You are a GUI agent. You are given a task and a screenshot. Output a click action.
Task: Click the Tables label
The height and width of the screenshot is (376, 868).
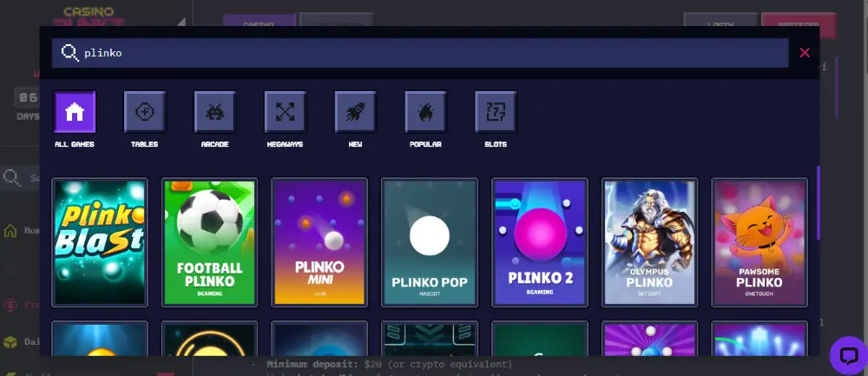(x=144, y=144)
